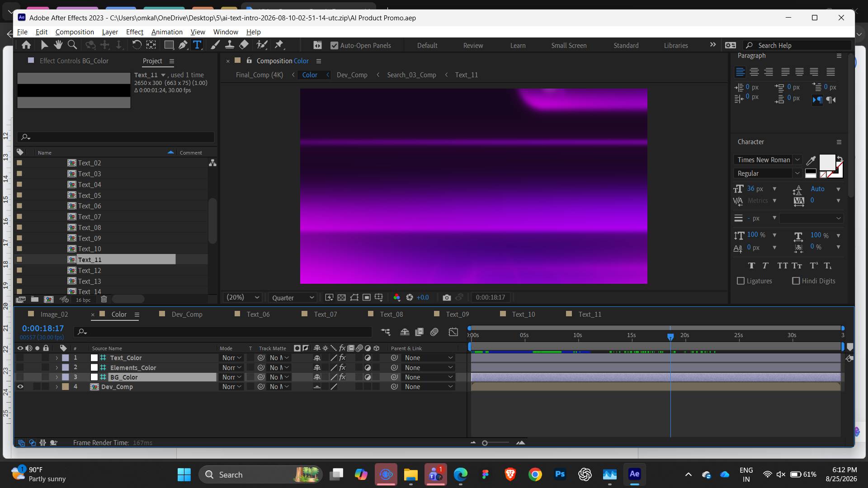Enable the Ligatures checkbox
The height and width of the screenshot is (488, 868).
(741, 281)
